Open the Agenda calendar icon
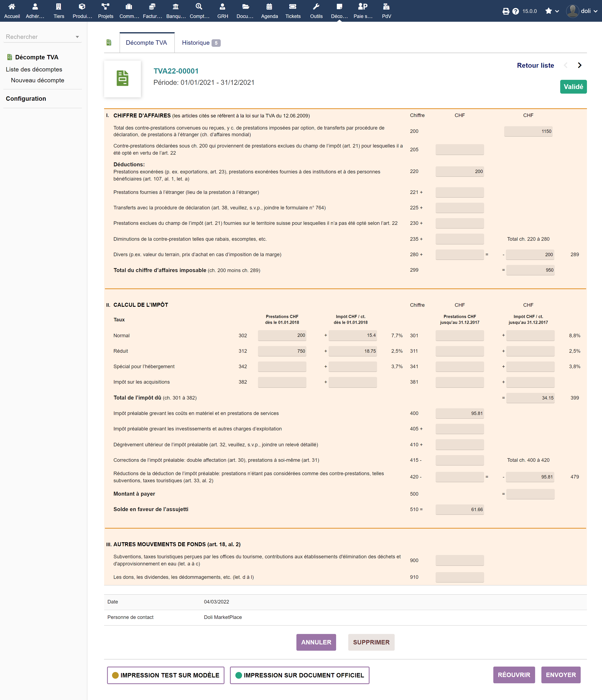This screenshot has width=602, height=700. [269, 7]
